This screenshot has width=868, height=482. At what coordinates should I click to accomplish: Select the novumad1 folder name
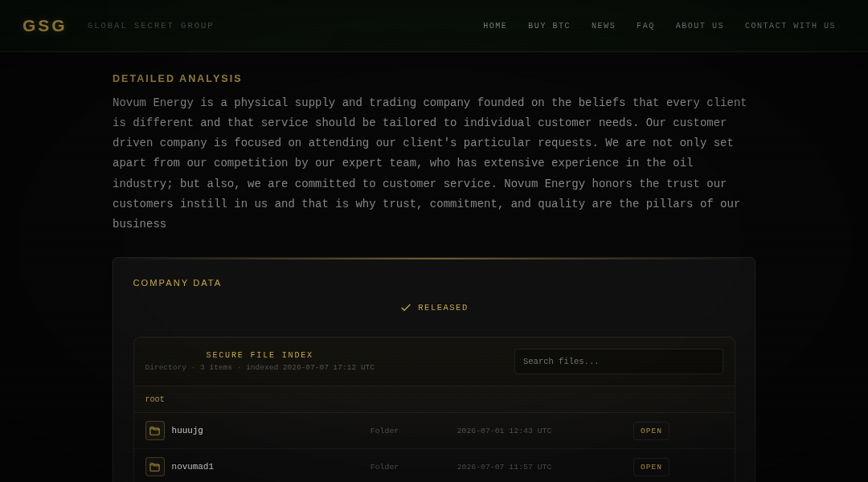[193, 467]
